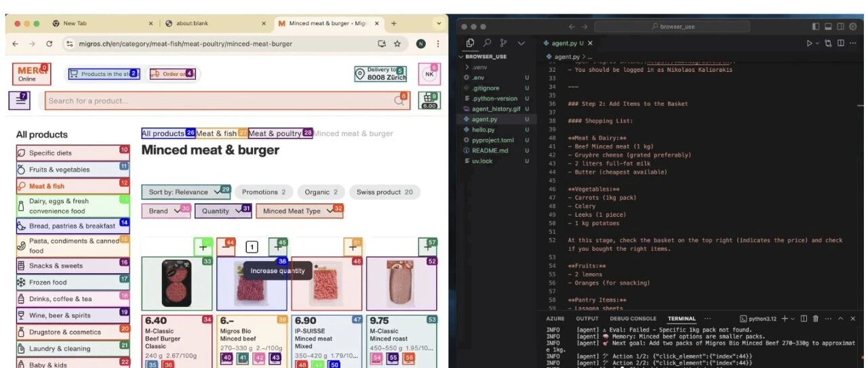Image resolution: width=868 pixels, height=368 pixels.
Task: Open the Source Control view in VS Code
Action: (x=503, y=43)
